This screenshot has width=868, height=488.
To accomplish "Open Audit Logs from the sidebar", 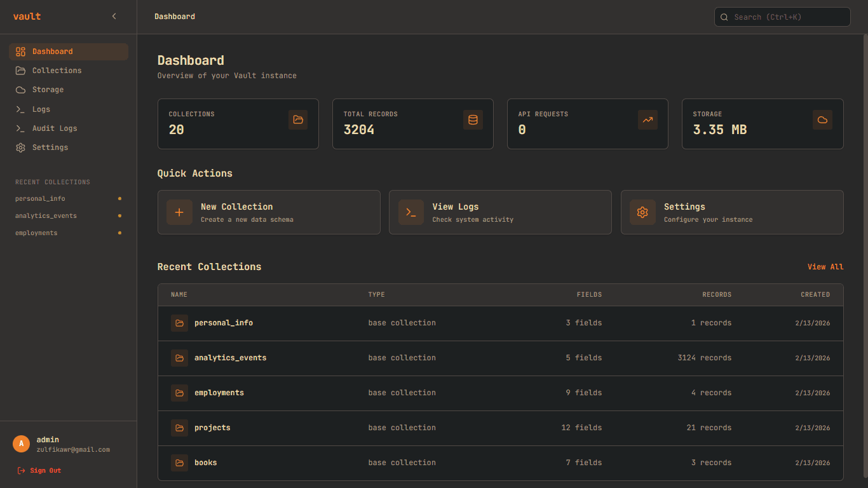I will coord(69,128).
